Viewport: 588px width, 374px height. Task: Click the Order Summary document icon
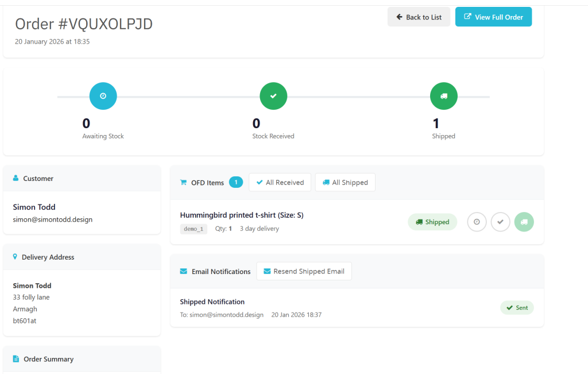[x=16, y=359]
